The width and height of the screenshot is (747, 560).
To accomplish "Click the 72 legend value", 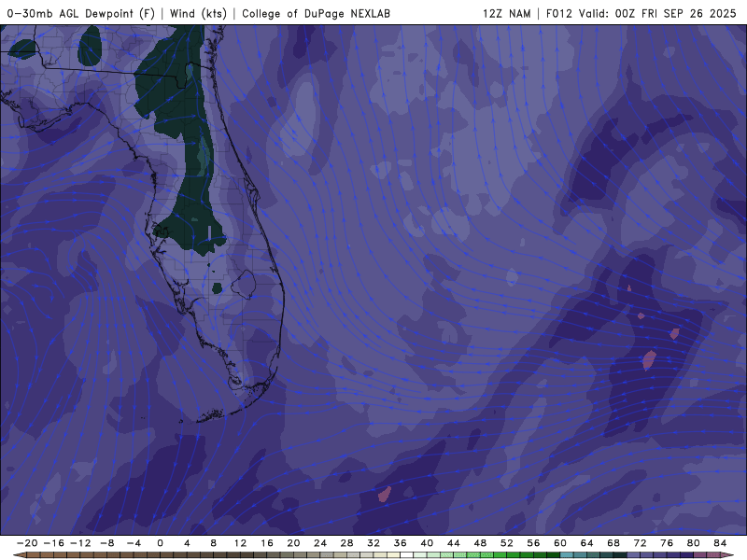I will point(641,543).
